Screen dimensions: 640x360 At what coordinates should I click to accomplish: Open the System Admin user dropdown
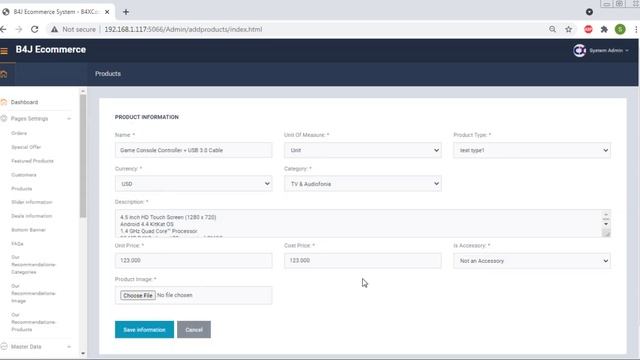pos(609,50)
